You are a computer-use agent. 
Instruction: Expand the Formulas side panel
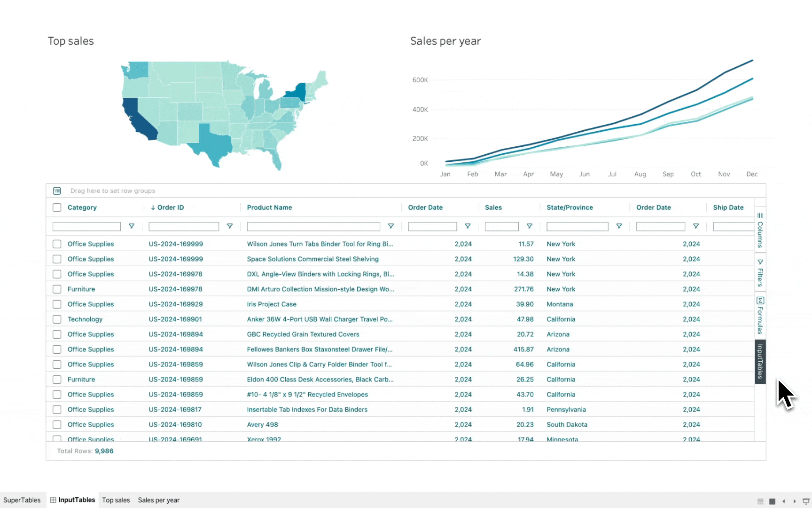pyautogui.click(x=760, y=316)
